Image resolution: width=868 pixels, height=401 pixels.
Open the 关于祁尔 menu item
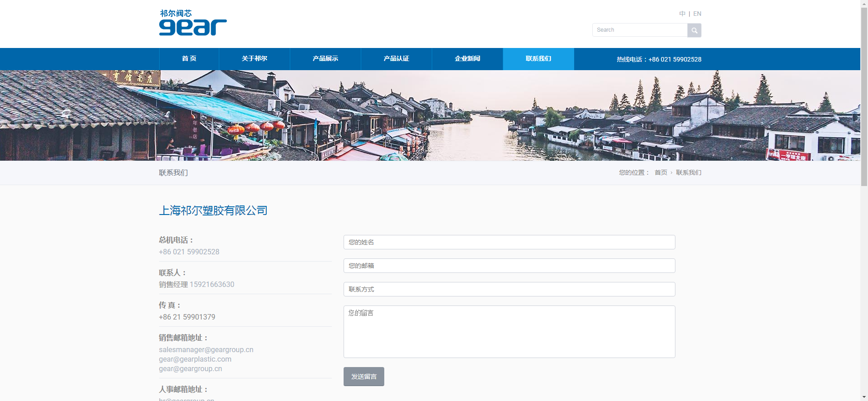coord(254,59)
